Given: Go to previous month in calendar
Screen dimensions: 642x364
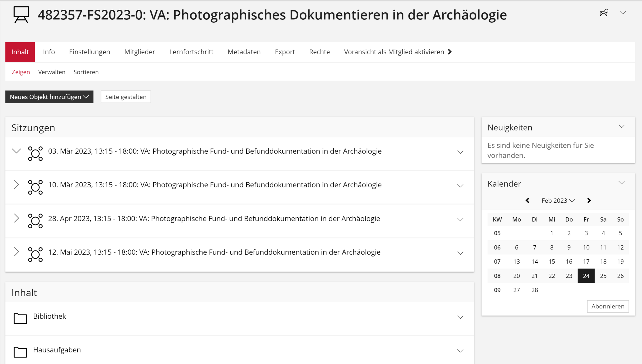Looking at the screenshot, I should tap(528, 200).
